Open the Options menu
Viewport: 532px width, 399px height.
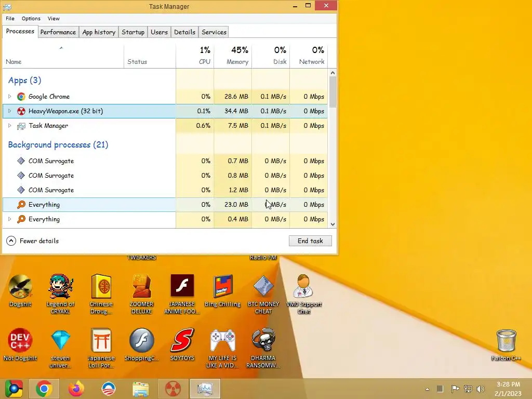[x=31, y=19]
